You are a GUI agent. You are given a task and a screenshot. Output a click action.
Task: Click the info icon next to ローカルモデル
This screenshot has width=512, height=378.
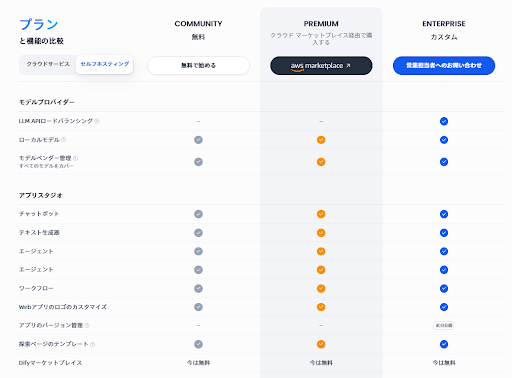pyautogui.click(x=63, y=140)
